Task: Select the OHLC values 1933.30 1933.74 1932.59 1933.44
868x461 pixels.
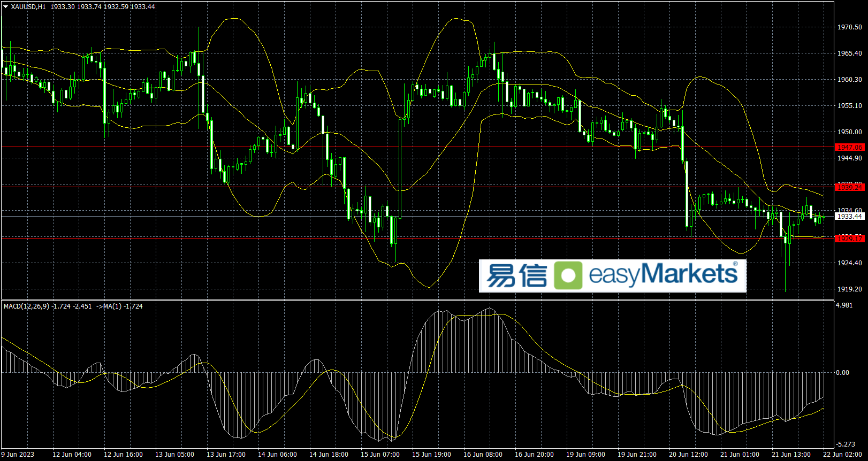Action: pos(103,7)
